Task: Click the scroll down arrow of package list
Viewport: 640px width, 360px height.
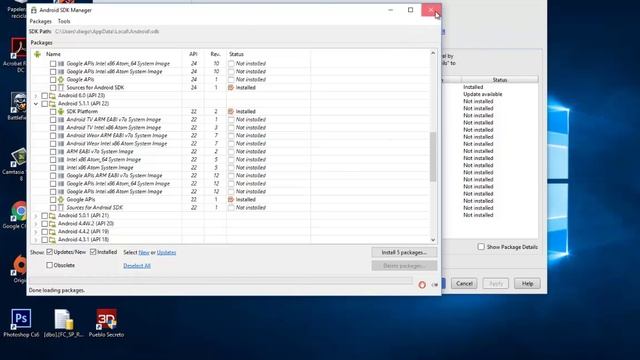Action: tap(433, 240)
